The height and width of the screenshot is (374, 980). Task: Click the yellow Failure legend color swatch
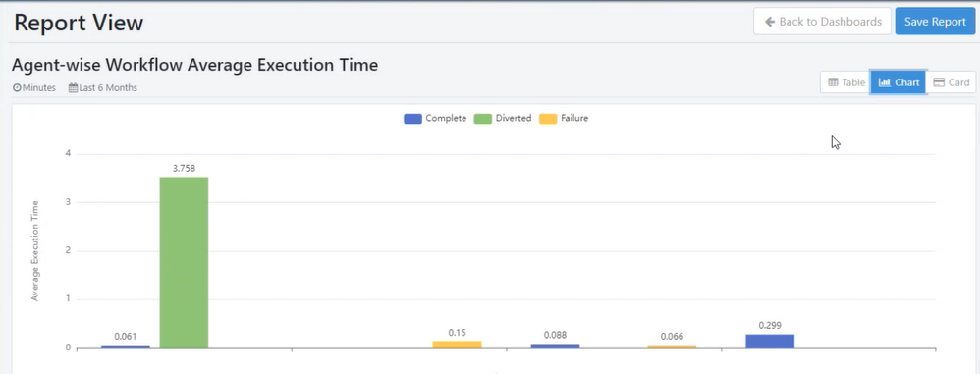point(548,119)
